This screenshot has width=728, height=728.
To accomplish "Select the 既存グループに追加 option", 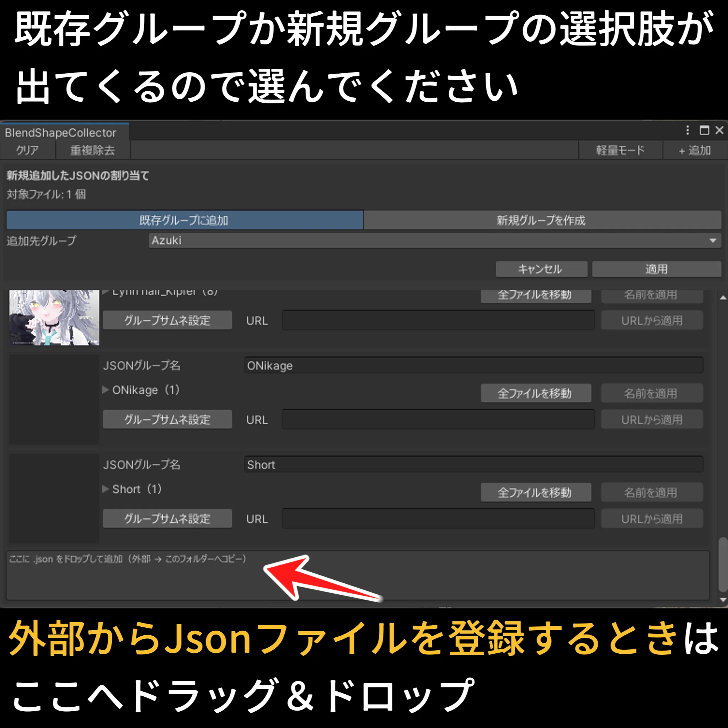I will point(184,221).
